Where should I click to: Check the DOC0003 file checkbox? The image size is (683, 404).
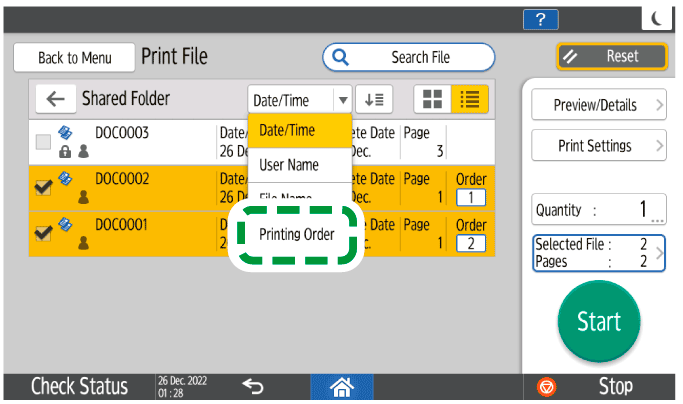click(43, 142)
